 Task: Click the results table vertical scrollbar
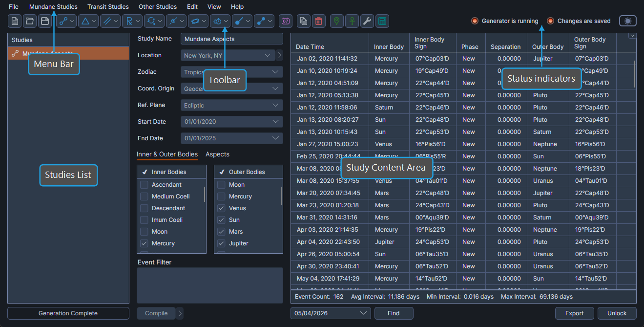tap(634, 73)
